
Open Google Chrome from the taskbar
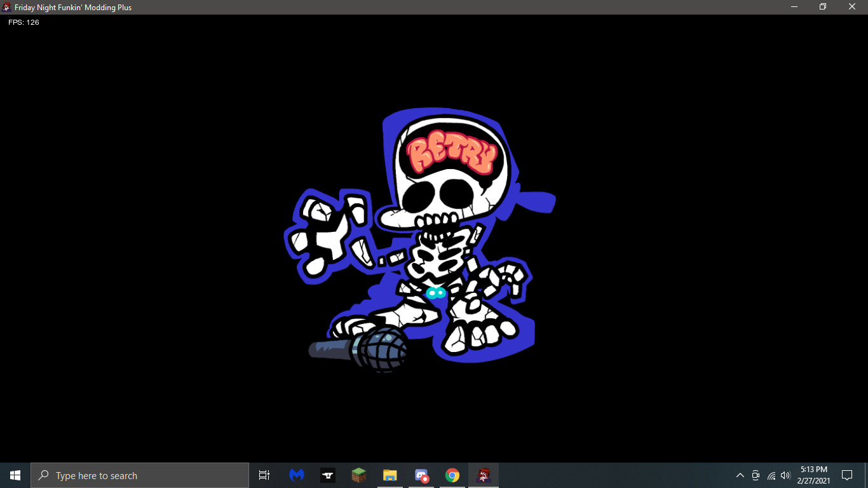click(451, 475)
